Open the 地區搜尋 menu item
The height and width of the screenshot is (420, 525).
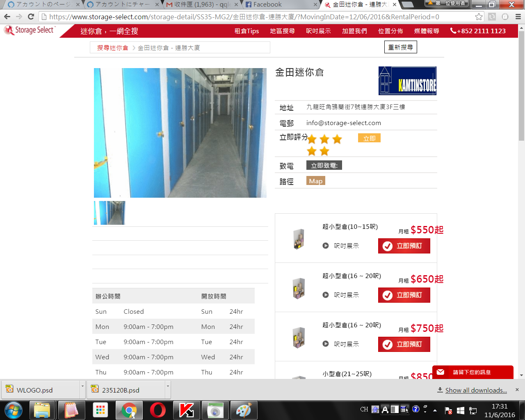[282, 31]
